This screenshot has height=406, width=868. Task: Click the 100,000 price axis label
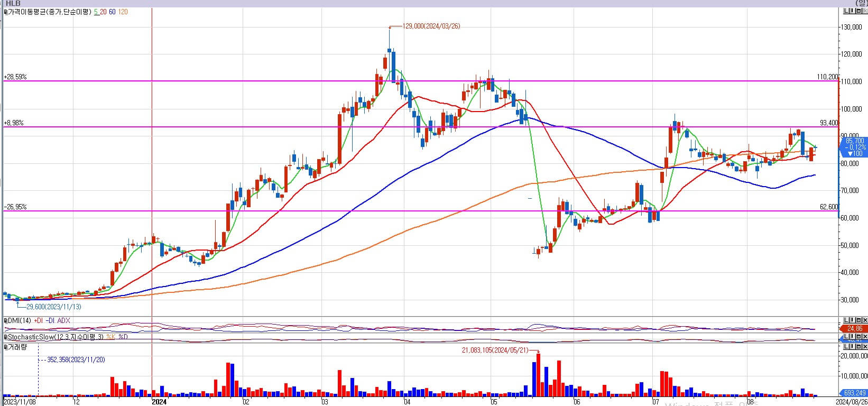click(x=852, y=109)
